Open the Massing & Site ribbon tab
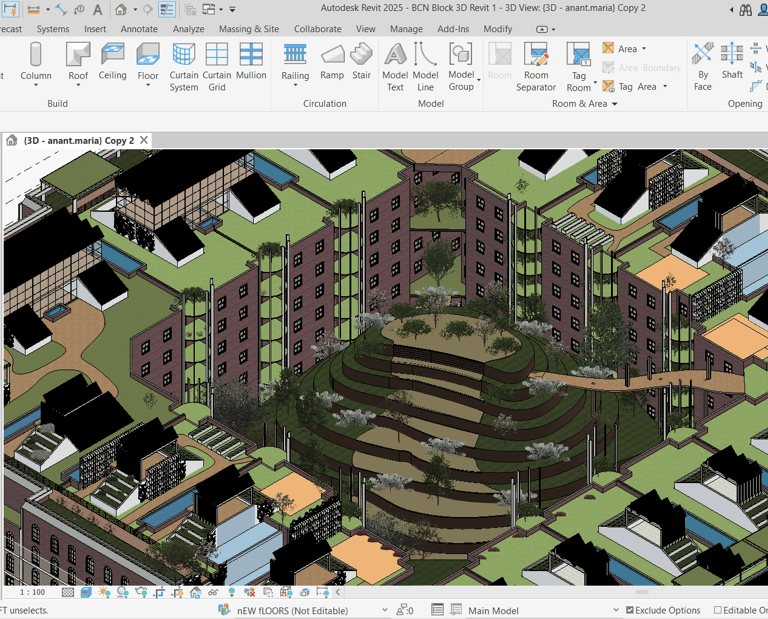768x619 pixels. tap(249, 29)
